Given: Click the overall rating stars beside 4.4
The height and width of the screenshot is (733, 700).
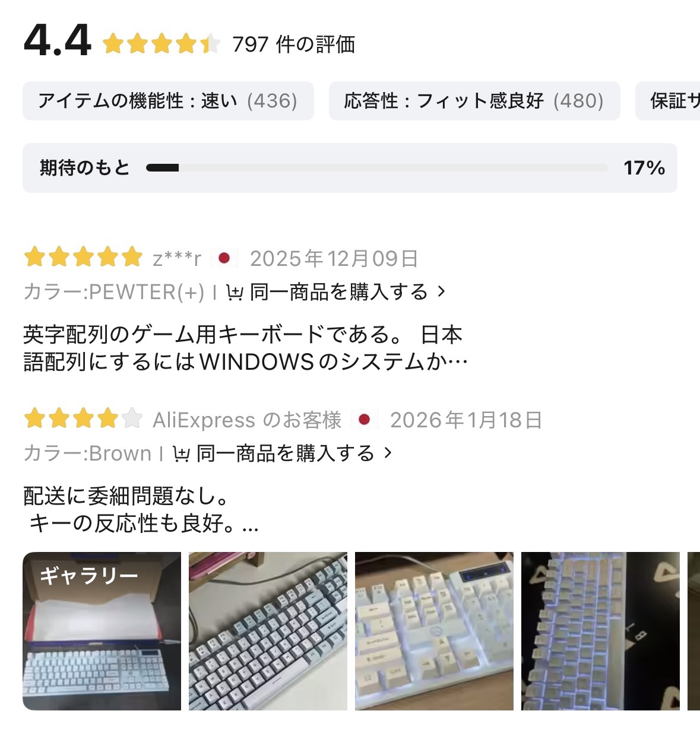Looking at the screenshot, I should point(161,44).
